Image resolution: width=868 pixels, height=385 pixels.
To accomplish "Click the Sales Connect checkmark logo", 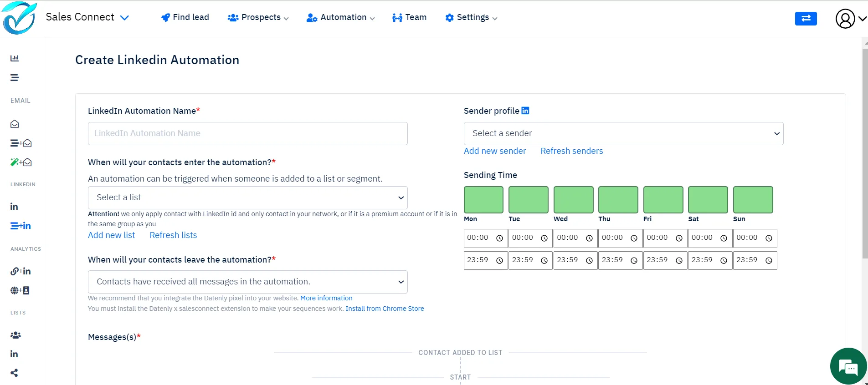I will [x=19, y=18].
